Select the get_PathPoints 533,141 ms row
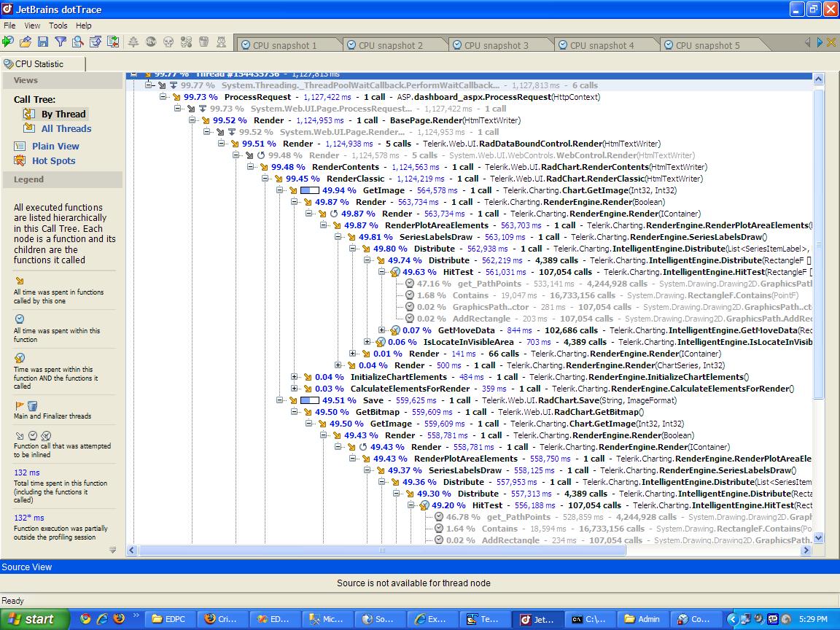This screenshot has width=840, height=630. (609, 284)
